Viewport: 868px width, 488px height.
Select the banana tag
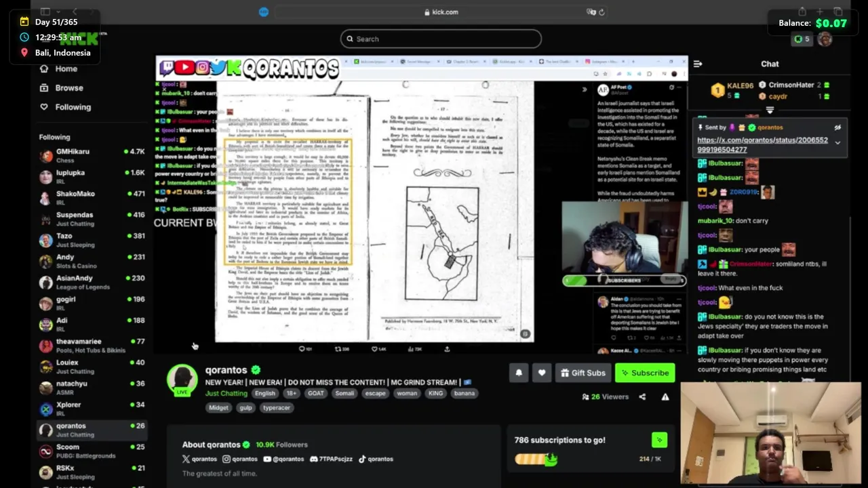point(465,393)
